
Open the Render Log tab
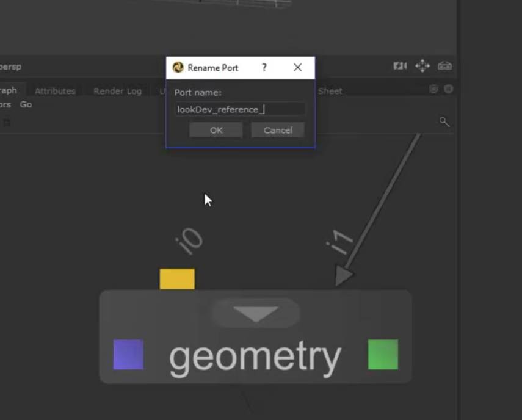117,91
